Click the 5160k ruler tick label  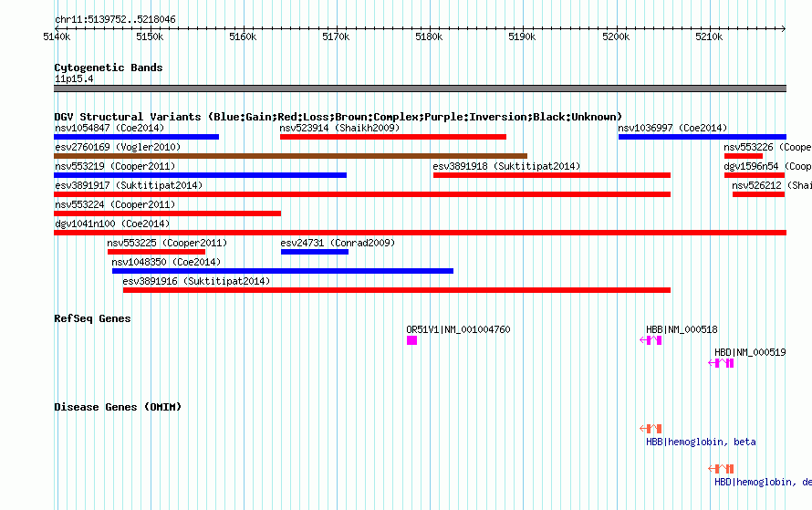243,36
